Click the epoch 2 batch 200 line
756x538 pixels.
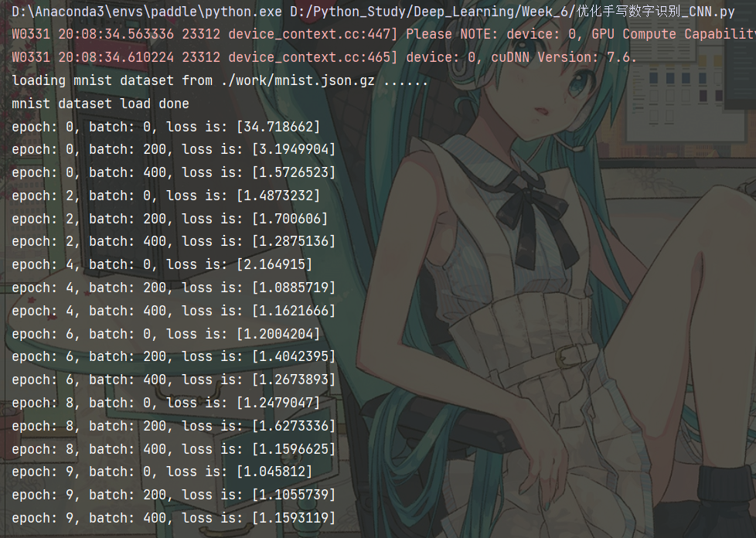tap(170, 219)
